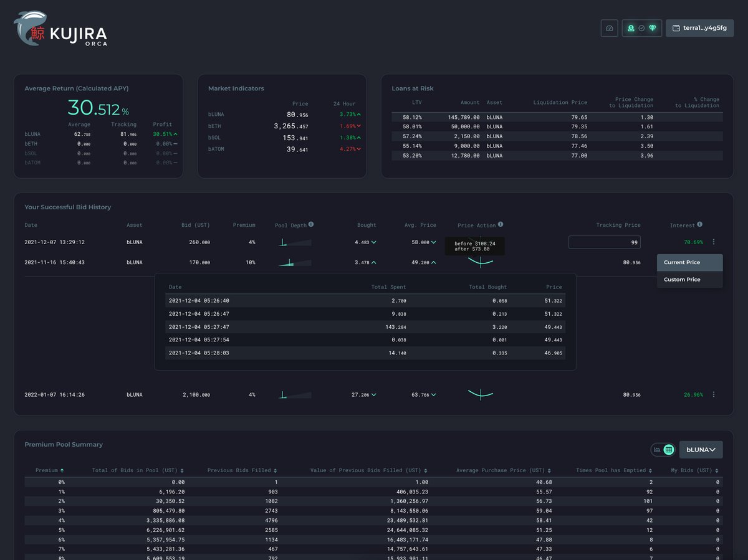
Task: Expand avg price chevron next to 58.000
Action: click(x=434, y=242)
